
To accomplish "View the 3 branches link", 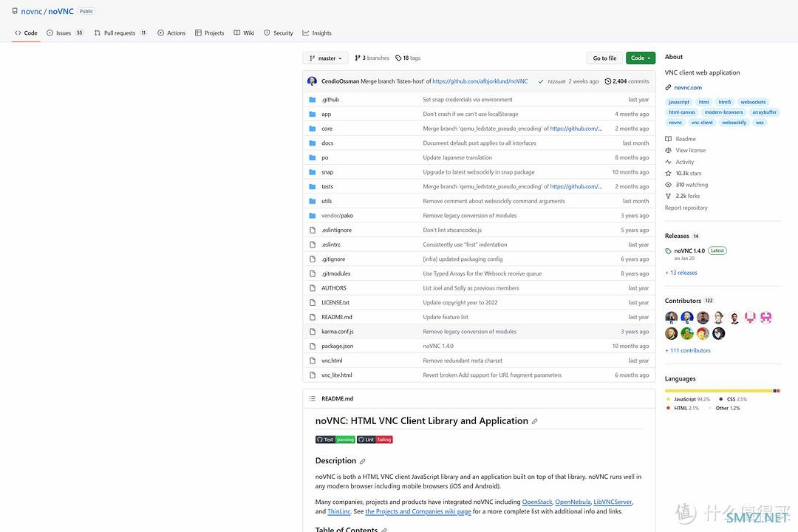I will [372, 58].
